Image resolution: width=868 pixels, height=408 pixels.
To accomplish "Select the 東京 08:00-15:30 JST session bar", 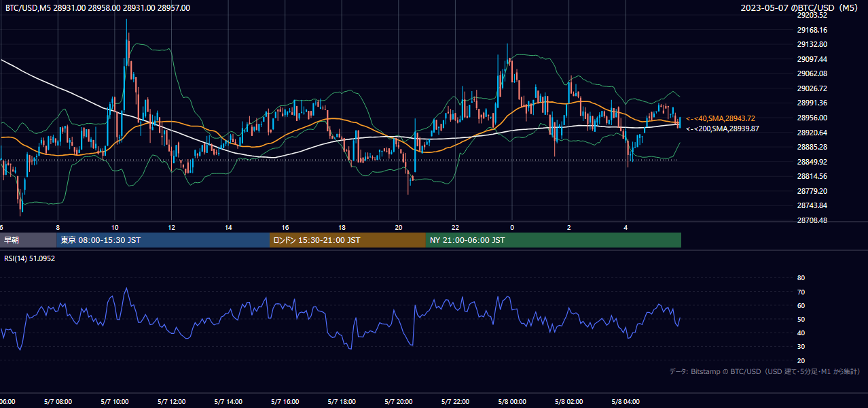I will pyautogui.click(x=163, y=240).
